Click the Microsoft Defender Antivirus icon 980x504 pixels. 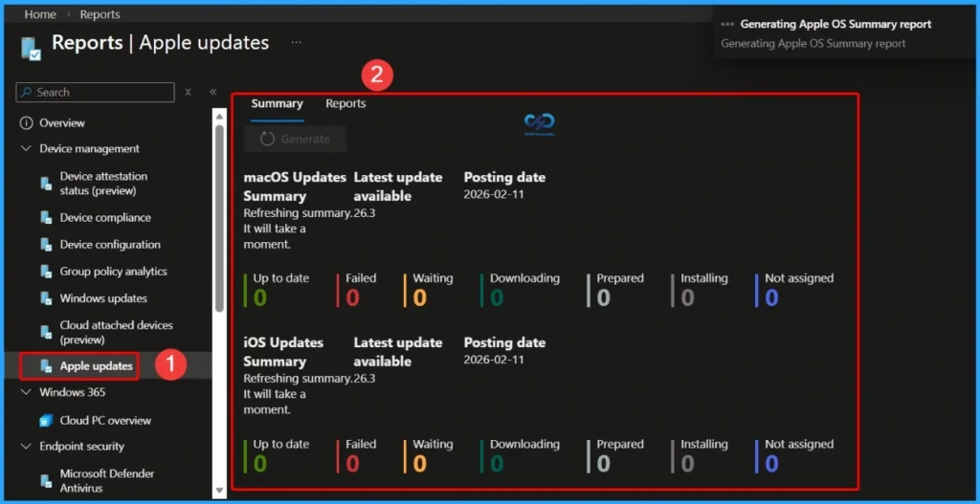(46, 481)
